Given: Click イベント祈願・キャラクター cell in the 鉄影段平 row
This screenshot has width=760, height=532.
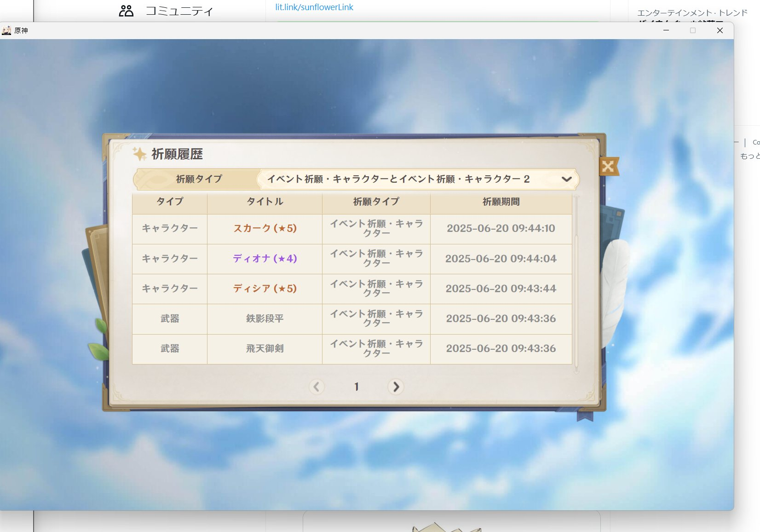Looking at the screenshot, I should [376, 318].
